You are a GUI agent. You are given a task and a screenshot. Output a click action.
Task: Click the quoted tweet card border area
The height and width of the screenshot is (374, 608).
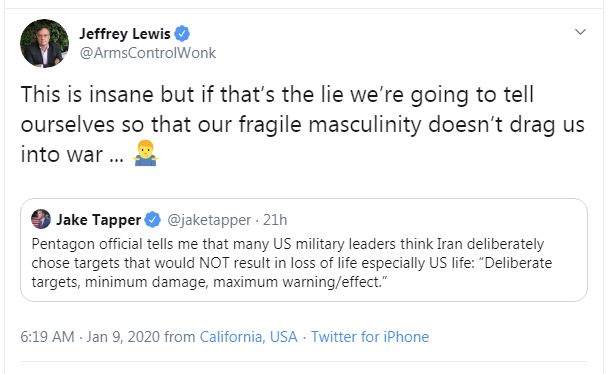[x=304, y=250]
